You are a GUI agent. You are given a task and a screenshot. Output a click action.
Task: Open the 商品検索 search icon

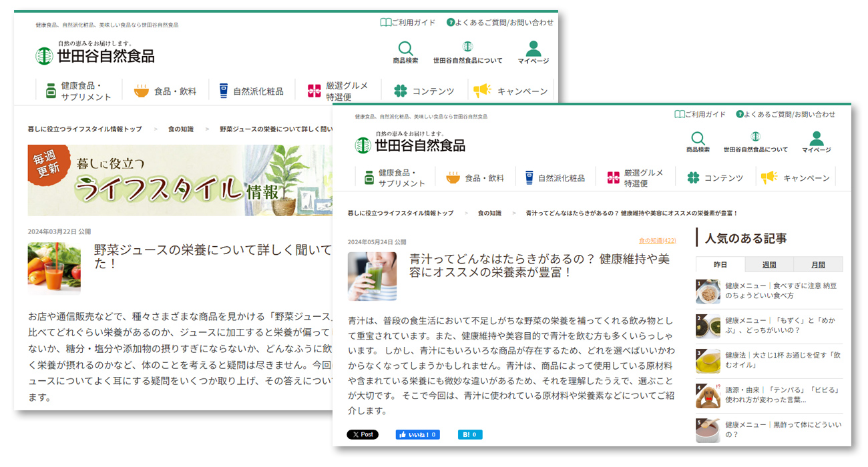(x=698, y=137)
